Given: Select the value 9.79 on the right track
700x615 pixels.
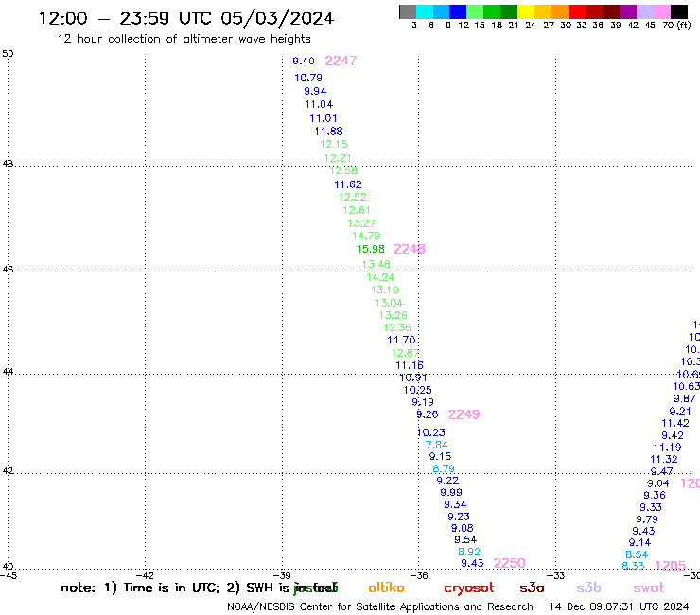Looking at the screenshot, I should click(x=647, y=519).
